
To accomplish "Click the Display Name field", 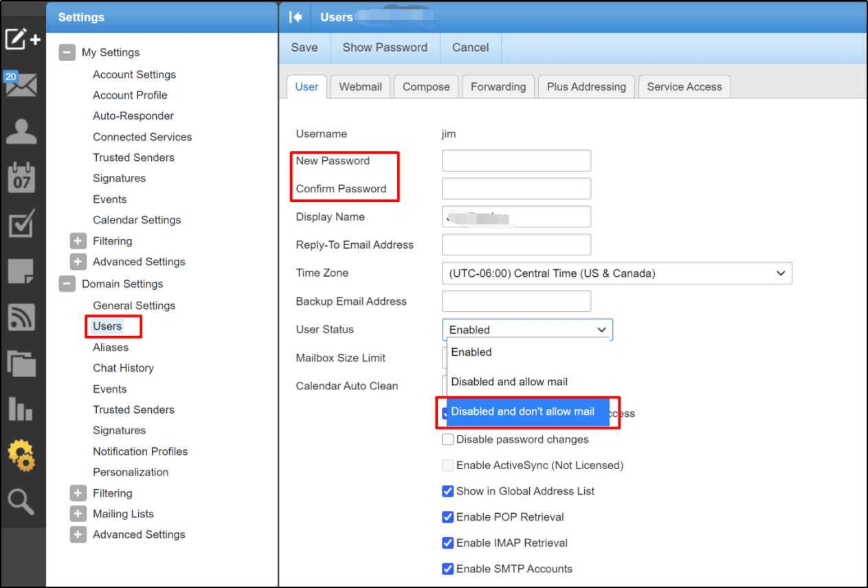I will (516, 217).
